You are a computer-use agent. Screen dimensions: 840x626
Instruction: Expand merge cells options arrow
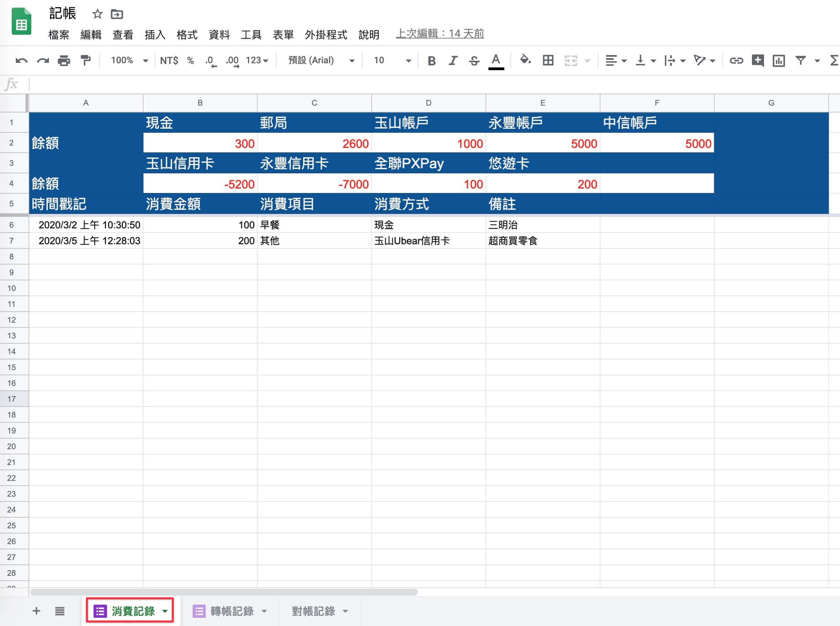coord(588,61)
